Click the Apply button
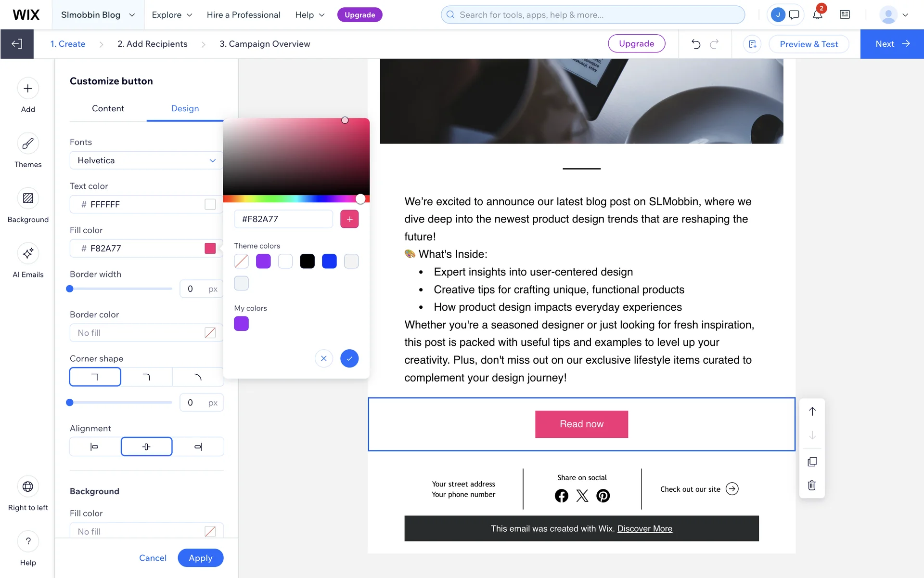924x578 pixels. tap(200, 558)
